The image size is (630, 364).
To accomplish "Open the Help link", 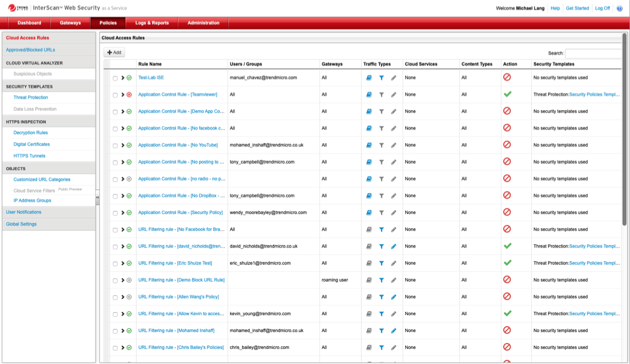I will (555, 8).
